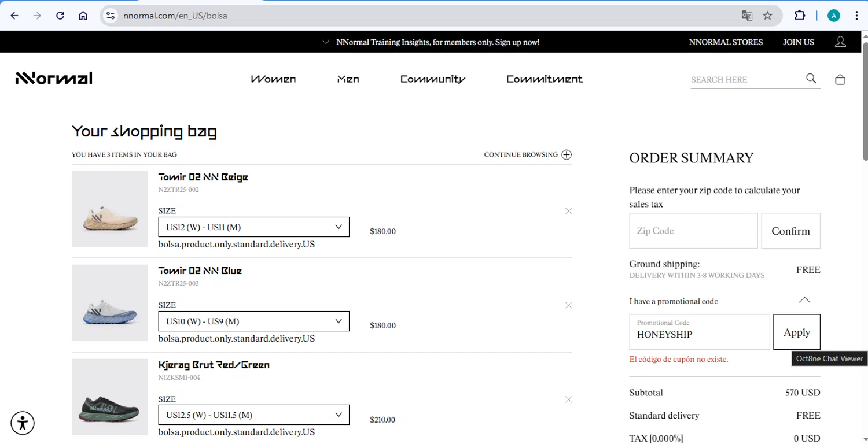
Task: Collapse the promotional code section chevron
Action: tap(804, 300)
